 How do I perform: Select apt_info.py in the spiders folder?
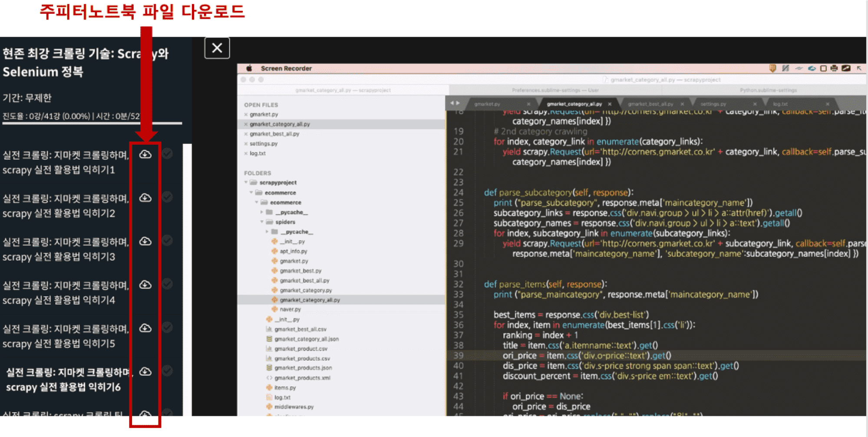click(x=293, y=252)
